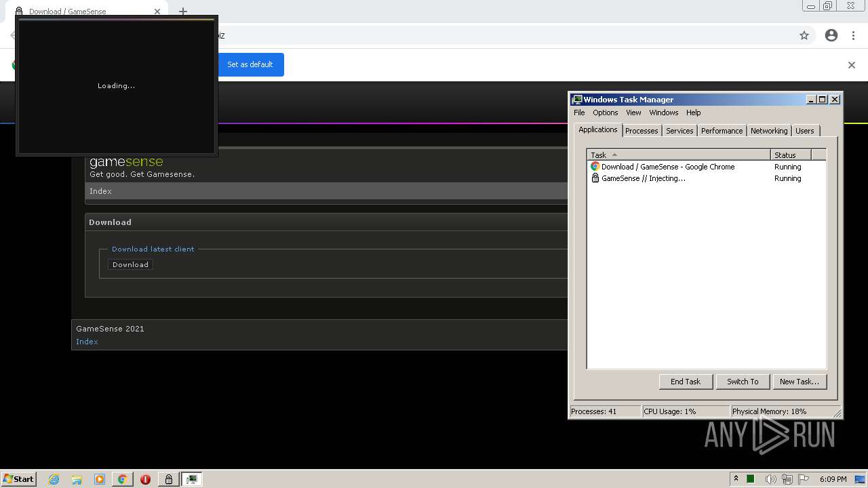
Task: Click the Chrome icon in task list
Action: tap(595, 167)
